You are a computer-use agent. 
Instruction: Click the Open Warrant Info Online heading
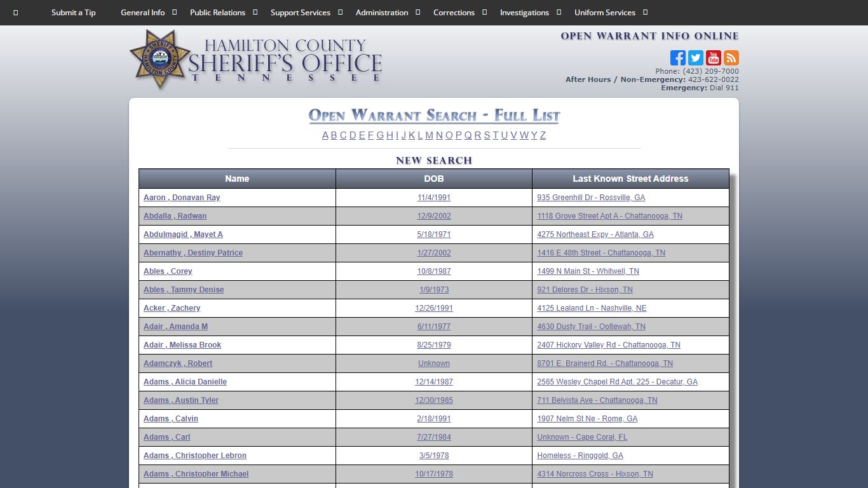pos(649,36)
